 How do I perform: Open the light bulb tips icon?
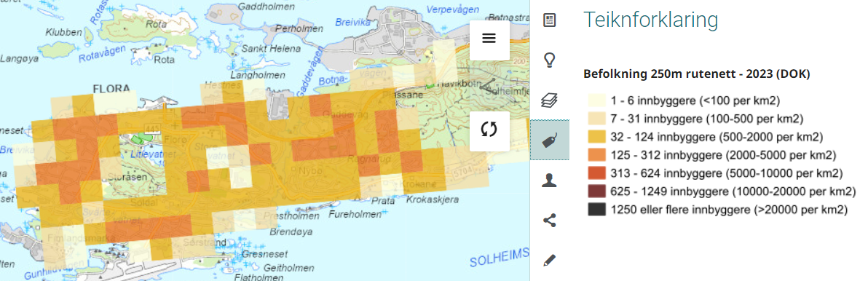coord(549,60)
